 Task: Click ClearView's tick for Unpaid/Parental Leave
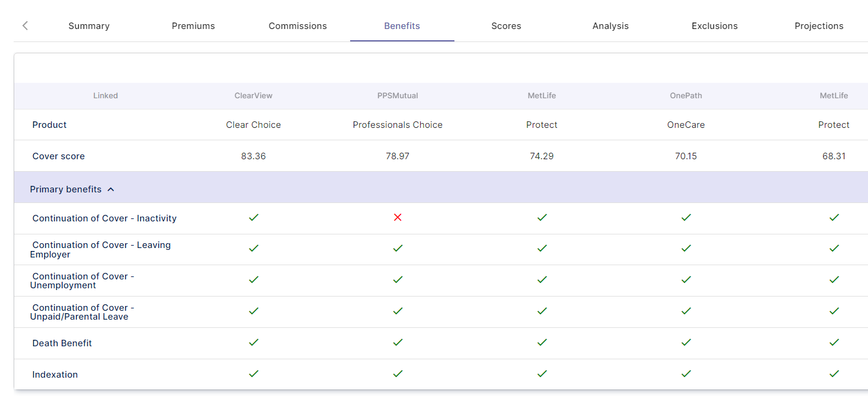click(254, 311)
